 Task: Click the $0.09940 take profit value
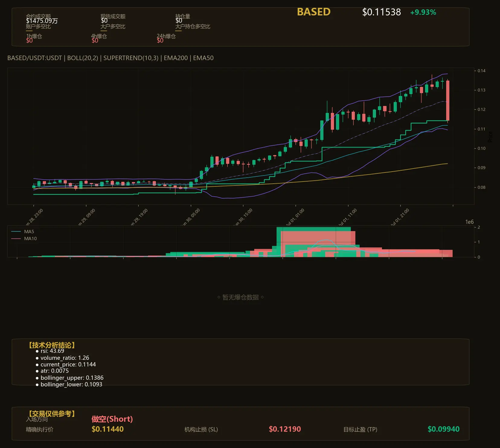tap(444, 429)
